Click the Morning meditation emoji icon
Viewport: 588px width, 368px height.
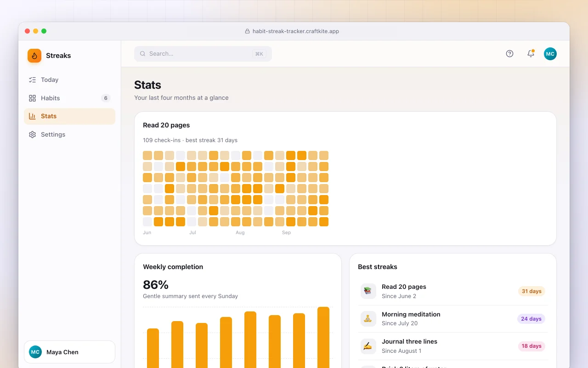368,319
